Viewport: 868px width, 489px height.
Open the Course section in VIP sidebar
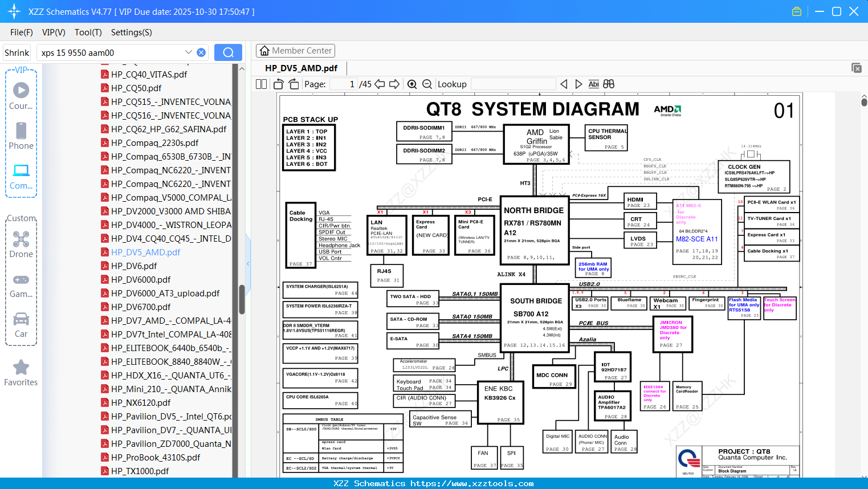tap(21, 96)
